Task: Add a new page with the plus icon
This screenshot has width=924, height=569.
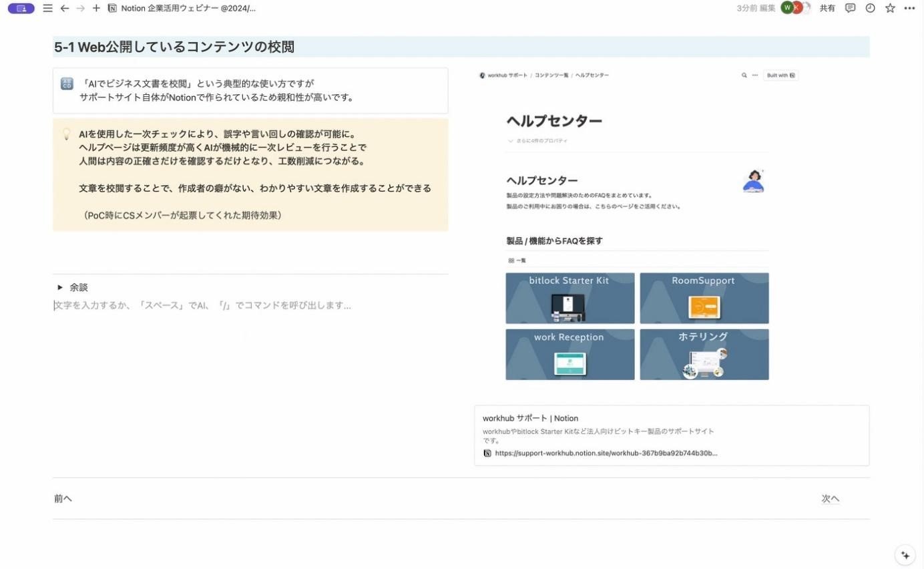Action: (96, 8)
